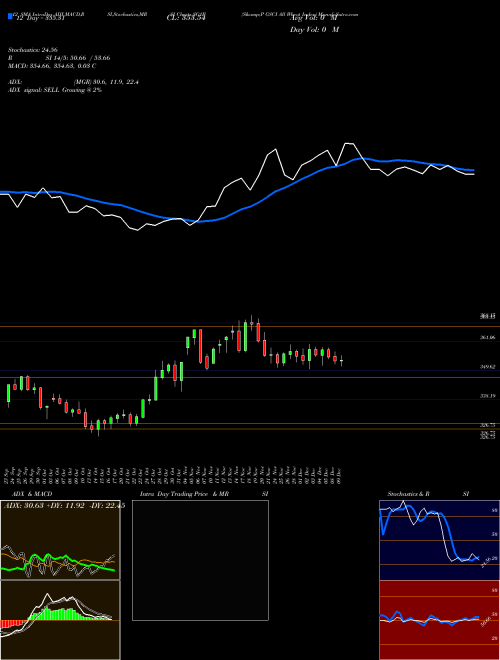Click the 338.19 price axis label
The width and height of the screenshot is (500, 660).
click(488, 396)
